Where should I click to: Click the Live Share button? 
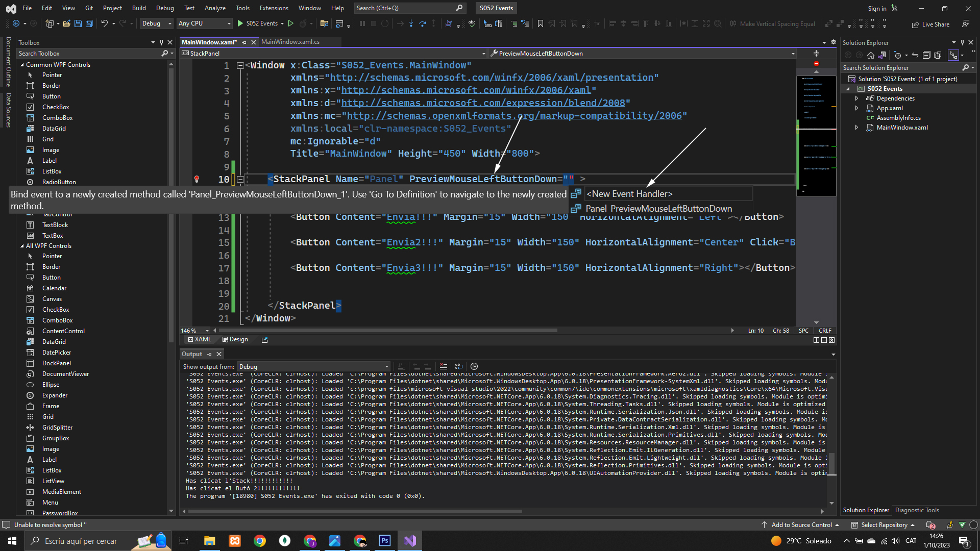pyautogui.click(x=930, y=24)
